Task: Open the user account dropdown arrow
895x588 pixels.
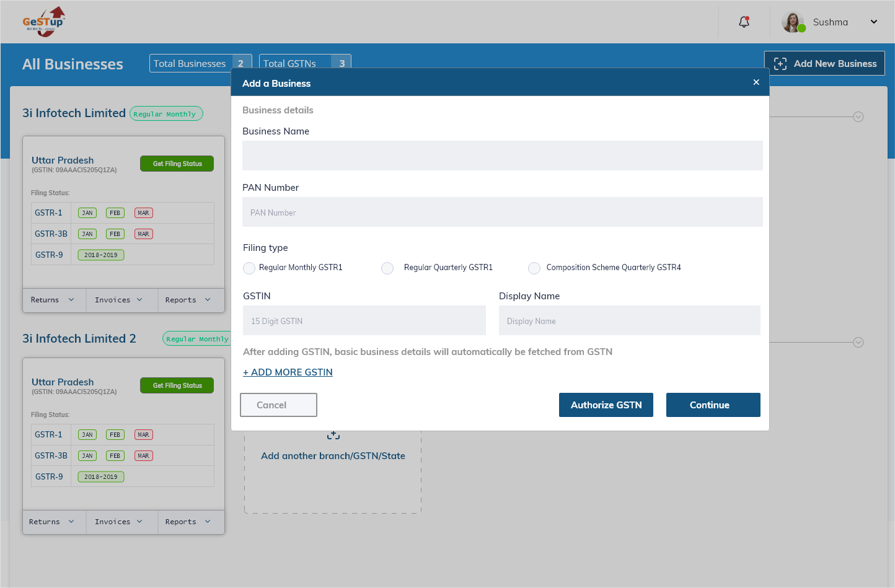Action: pos(874,22)
